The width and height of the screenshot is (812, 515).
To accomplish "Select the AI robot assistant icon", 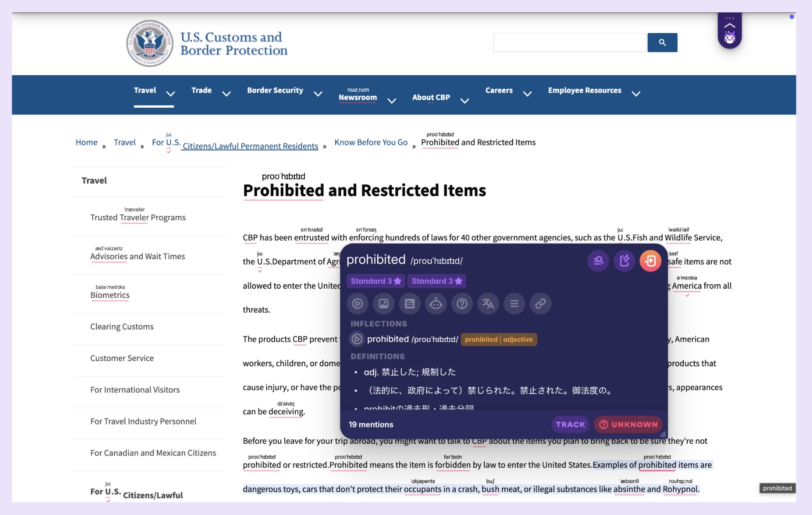I will pyautogui.click(x=436, y=303).
